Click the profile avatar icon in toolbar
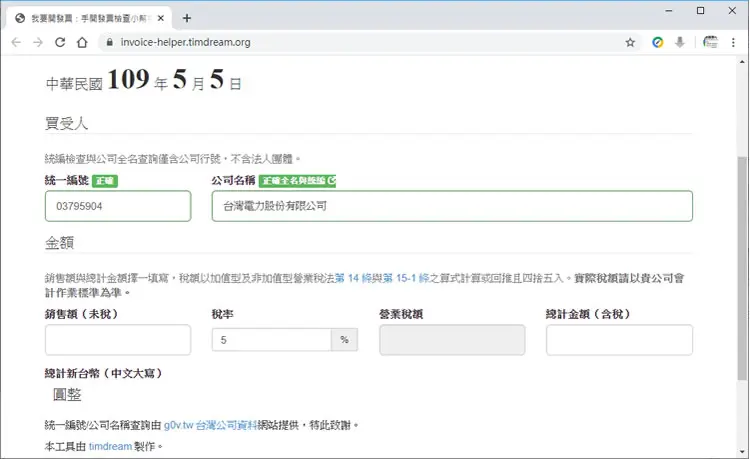 pyautogui.click(x=710, y=43)
